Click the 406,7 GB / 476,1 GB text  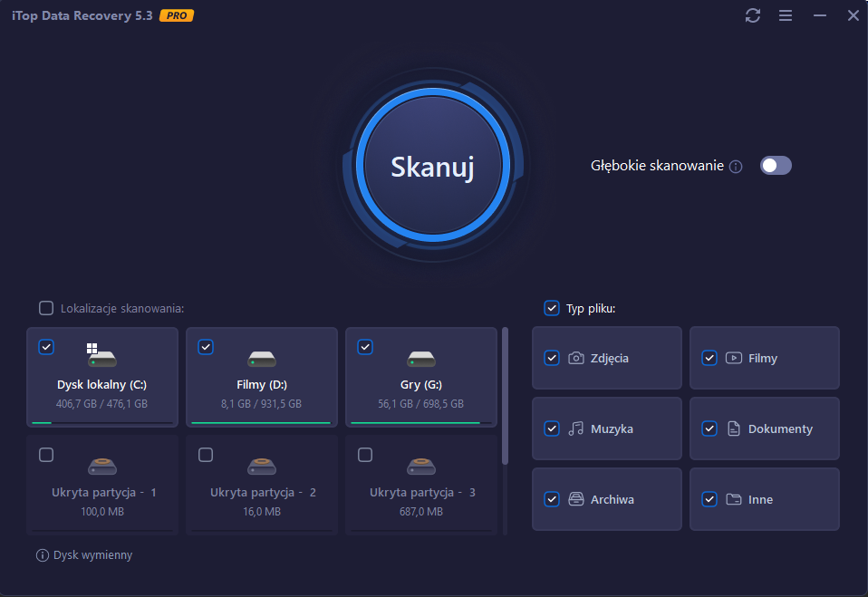[x=101, y=404]
